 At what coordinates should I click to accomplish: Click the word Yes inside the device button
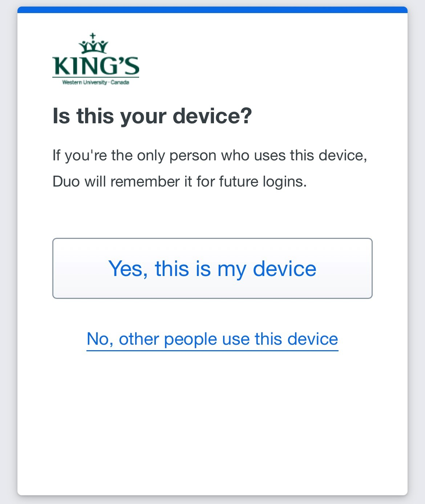(x=128, y=269)
